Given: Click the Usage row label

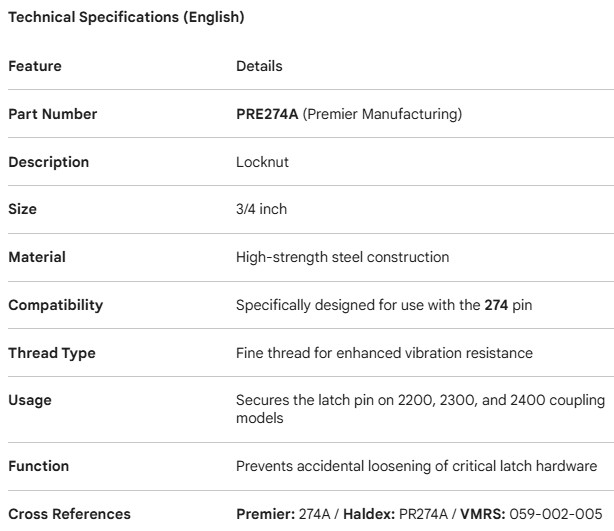Looking at the screenshot, I should pyautogui.click(x=30, y=401).
